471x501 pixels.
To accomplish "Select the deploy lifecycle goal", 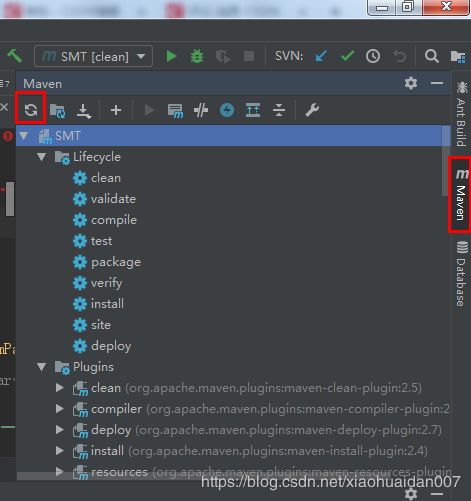I will [102, 346].
